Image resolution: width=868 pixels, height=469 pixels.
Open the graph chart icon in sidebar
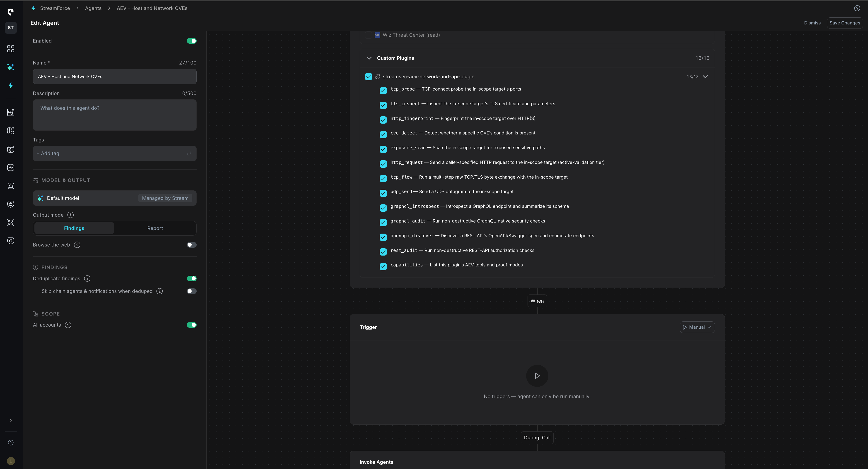(11, 112)
